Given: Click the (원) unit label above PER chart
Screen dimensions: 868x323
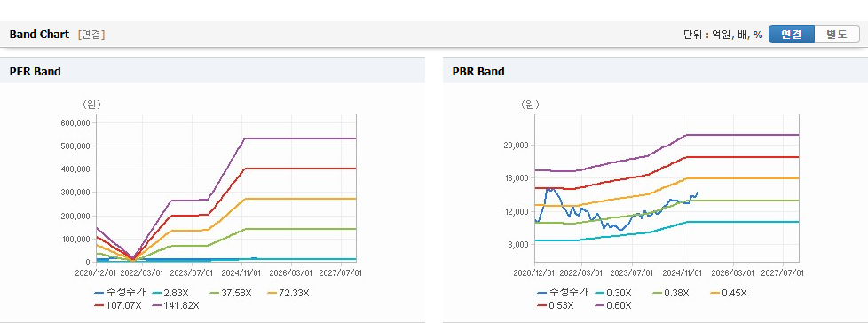Looking at the screenshot, I should [x=91, y=104].
